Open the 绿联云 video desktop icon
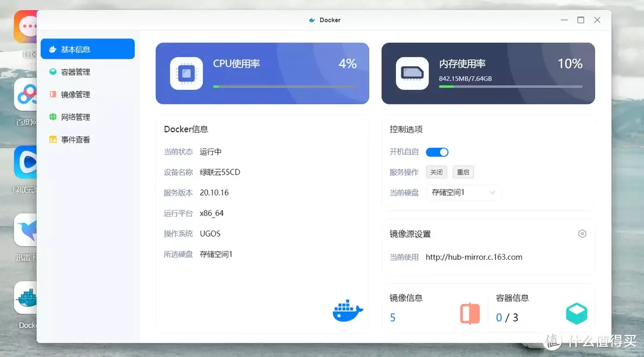The image size is (644, 357). [26, 163]
